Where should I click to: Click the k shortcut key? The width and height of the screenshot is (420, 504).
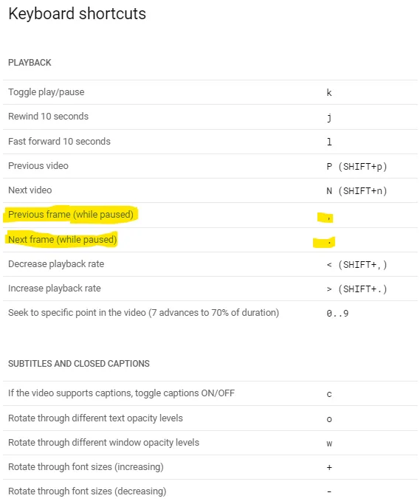pos(329,92)
